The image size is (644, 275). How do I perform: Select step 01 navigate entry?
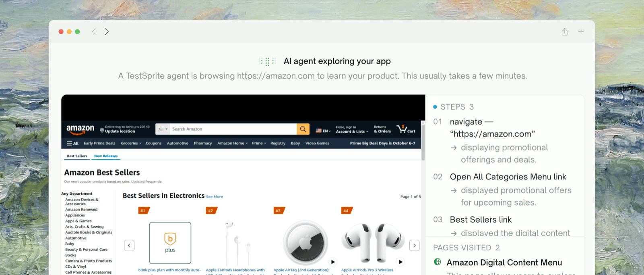503,140
